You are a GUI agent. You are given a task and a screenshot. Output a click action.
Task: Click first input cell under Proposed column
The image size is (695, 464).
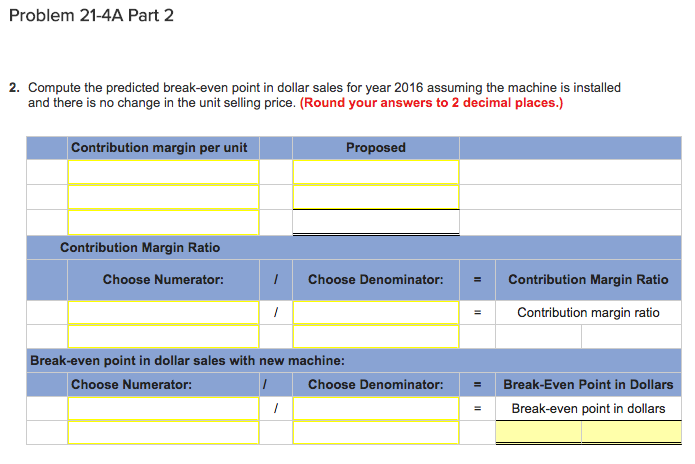pyautogui.click(x=376, y=172)
